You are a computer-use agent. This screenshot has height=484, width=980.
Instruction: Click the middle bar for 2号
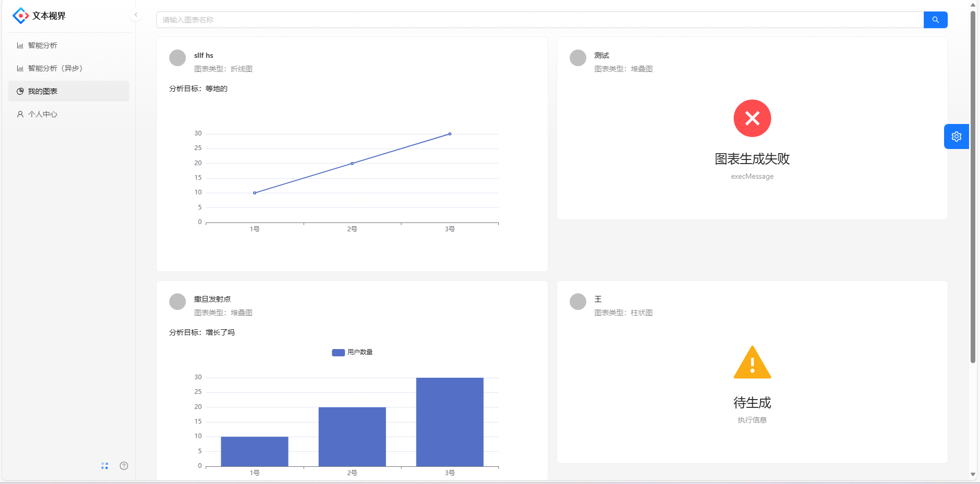353,437
